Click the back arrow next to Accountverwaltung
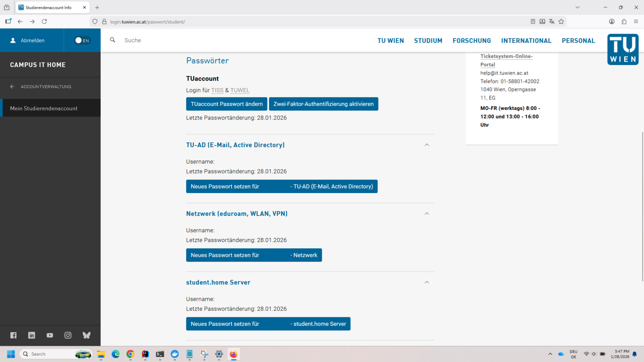The width and height of the screenshot is (644, 362). pos(12,87)
